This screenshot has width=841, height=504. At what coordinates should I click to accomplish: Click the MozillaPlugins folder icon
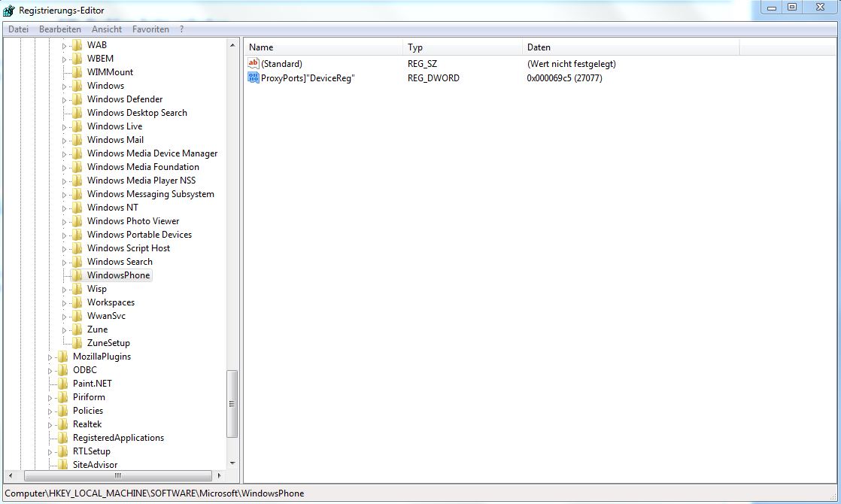click(62, 356)
